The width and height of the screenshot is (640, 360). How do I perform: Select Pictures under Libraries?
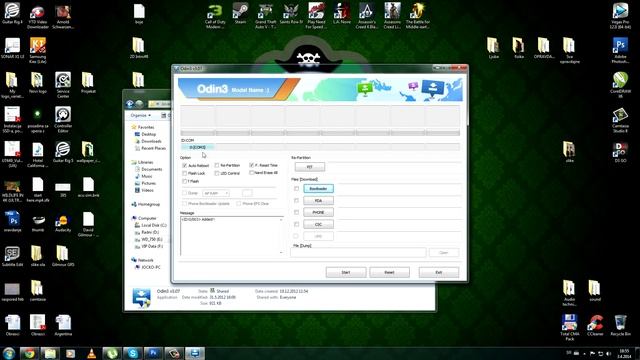[148, 183]
